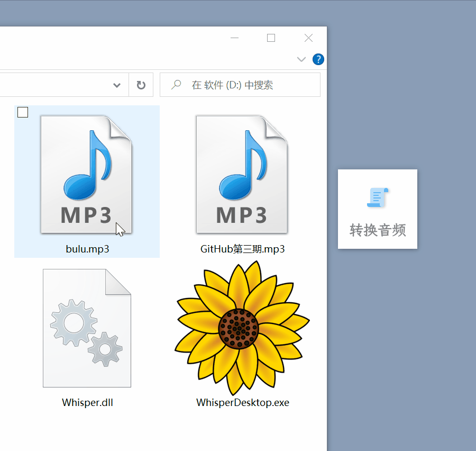Minimize the File Explorer window
Image resolution: width=476 pixels, height=451 pixels.
point(235,38)
